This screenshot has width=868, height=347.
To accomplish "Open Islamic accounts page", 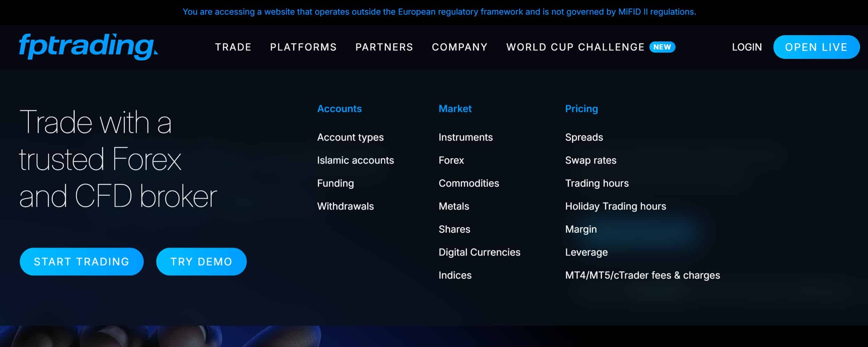I will point(355,160).
